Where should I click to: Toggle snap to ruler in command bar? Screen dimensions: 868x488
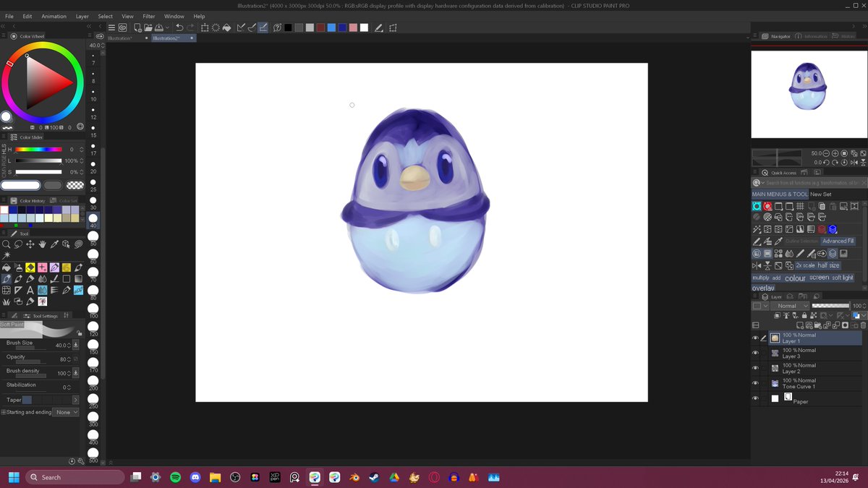click(242, 28)
